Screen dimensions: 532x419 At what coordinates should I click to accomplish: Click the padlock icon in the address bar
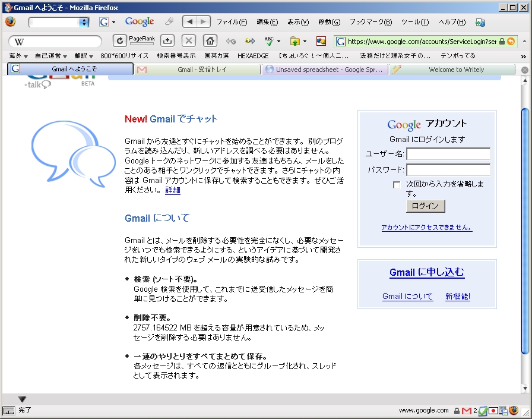click(x=502, y=42)
